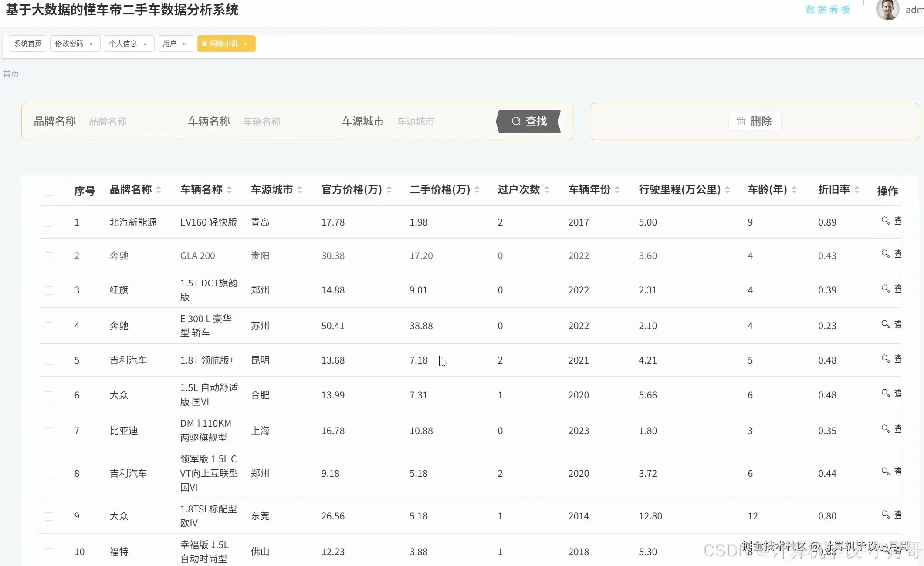Check the checkbox on the 吉利汽车 1.8T row
Image resolution: width=924 pixels, height=566 pixels.
(49, 360)
